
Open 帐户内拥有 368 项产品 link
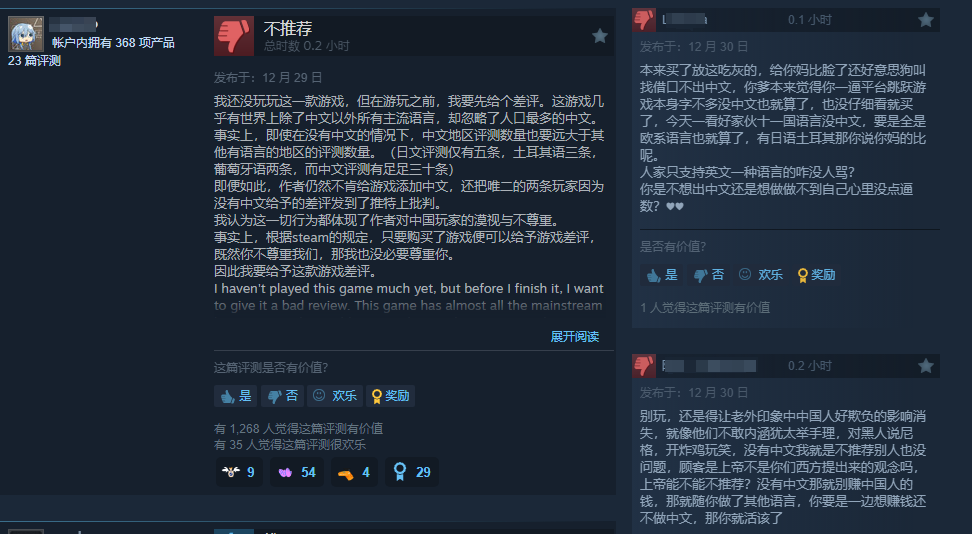(113, 43)
